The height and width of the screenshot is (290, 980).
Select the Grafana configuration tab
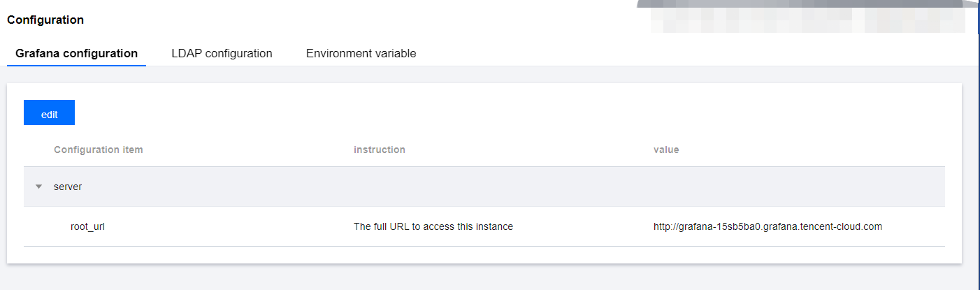(76, 53)
